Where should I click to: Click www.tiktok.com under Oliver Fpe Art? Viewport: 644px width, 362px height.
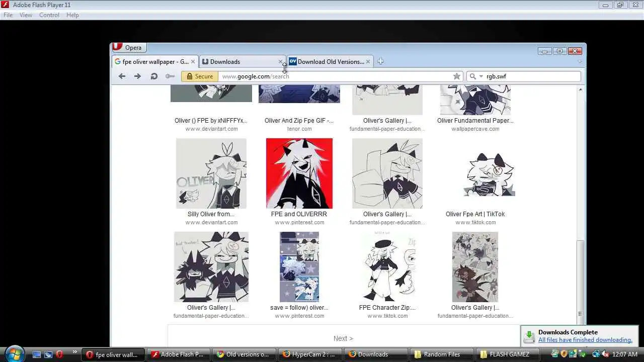pos(475,223)
